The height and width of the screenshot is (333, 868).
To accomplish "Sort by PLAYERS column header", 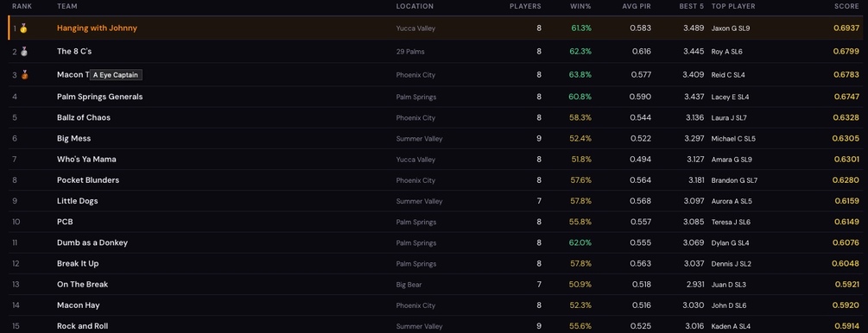I will coord(525,6).
